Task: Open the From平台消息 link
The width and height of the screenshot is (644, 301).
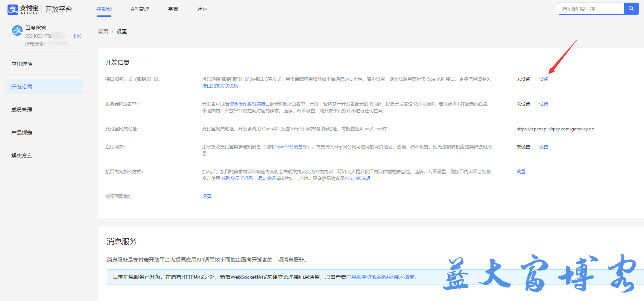Action: (288, 147)
